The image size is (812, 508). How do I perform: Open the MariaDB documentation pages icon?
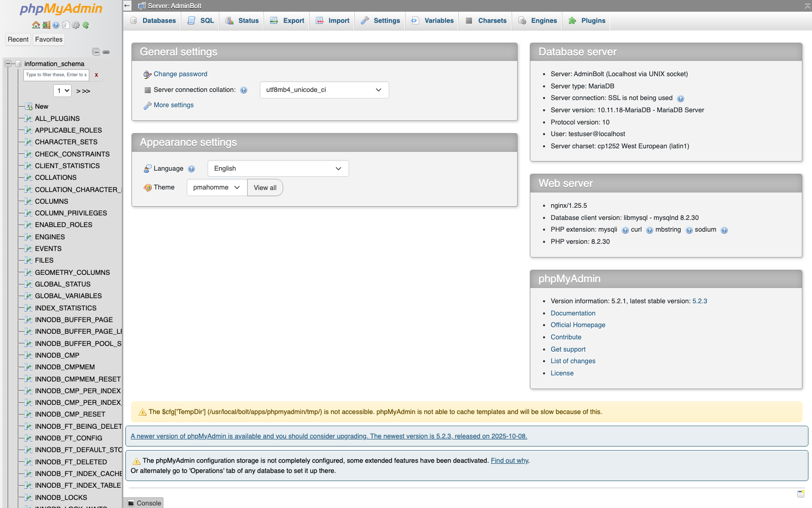(x=65, y=25)
